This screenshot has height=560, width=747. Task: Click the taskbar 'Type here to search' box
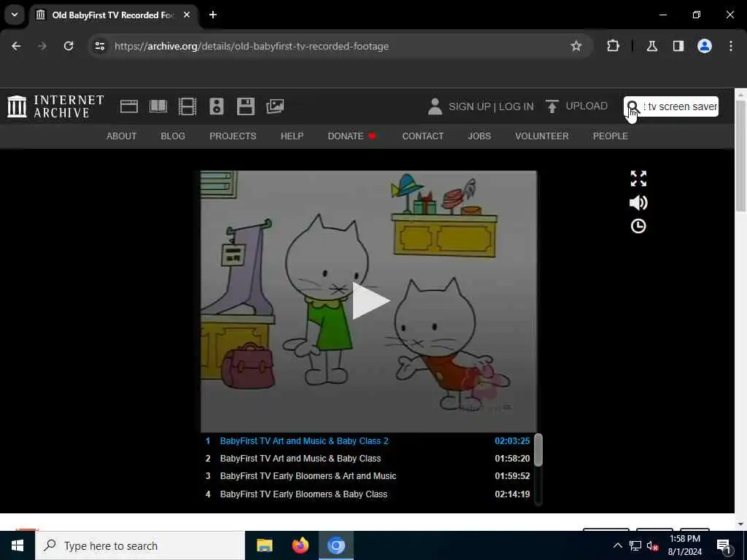pyautogui.click(x=140, y=545)
